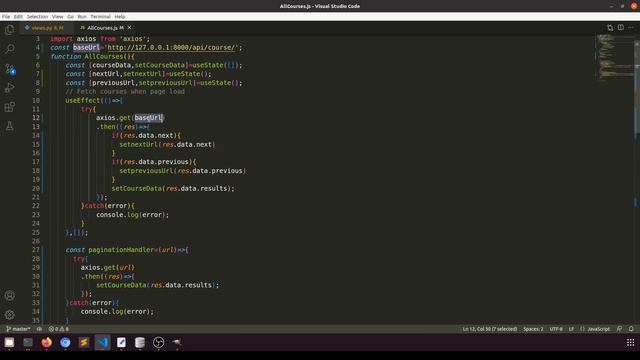Open the database app dock icon

(x=140, y=342)
